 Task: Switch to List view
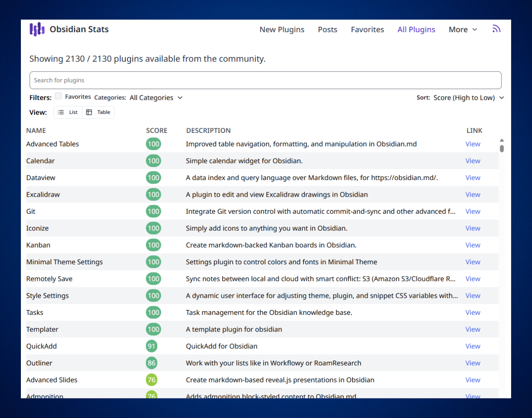pyautogui.click(x=68, y=112)
